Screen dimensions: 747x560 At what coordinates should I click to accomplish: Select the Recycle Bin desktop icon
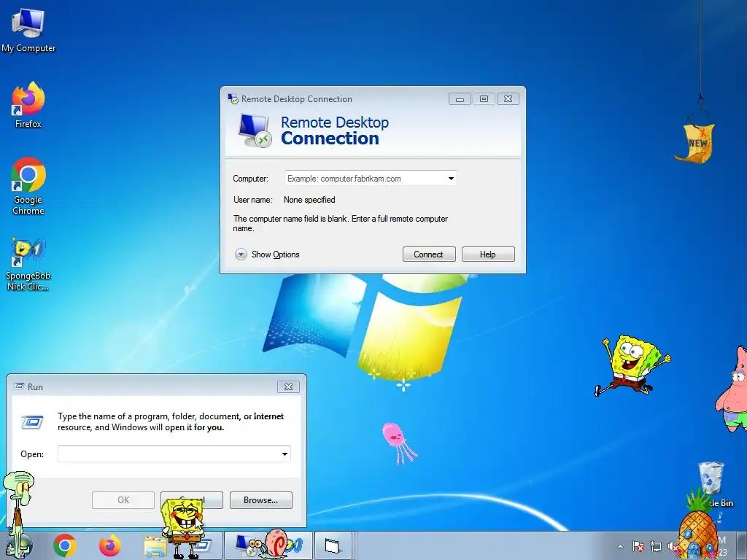point(711,485)
